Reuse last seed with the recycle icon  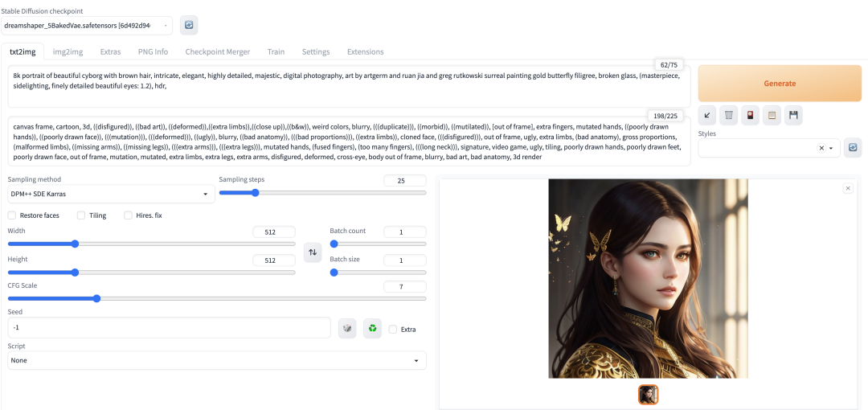click(x=373, y=328)
